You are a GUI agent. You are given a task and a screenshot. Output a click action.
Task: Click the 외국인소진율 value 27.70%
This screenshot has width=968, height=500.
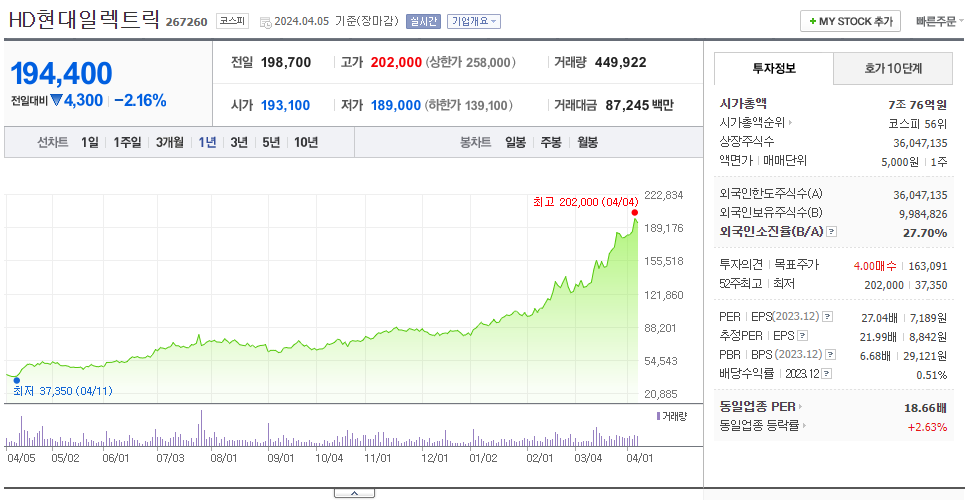[x=927, y=233]
